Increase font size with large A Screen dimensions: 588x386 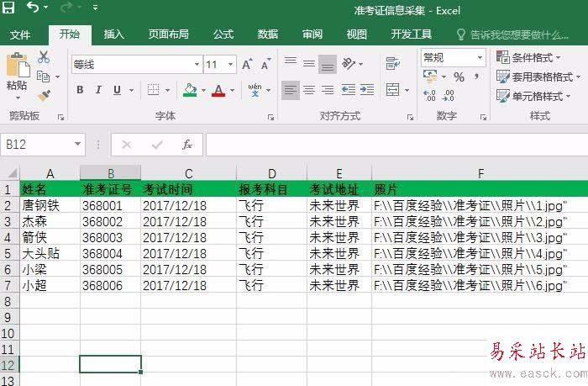click(247, 64)
